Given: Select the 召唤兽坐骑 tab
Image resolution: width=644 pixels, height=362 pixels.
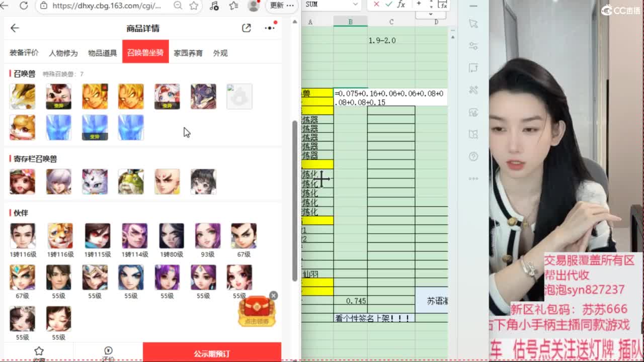Looking at the screenshot, I should point(145,52).
